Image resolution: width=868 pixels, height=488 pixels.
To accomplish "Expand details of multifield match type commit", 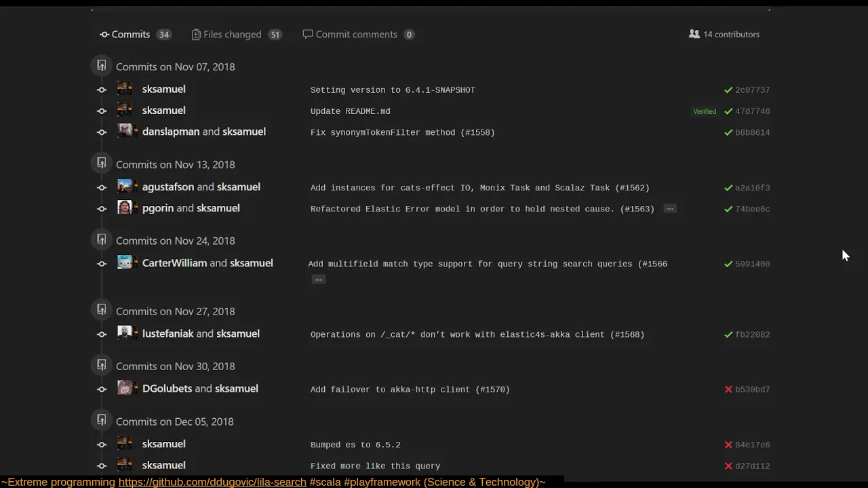I will click(x=318, y=279).
